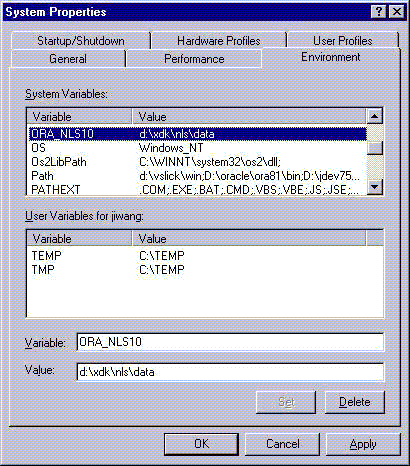
Task: Confirm with the OK button
Action: pos(201,444)
